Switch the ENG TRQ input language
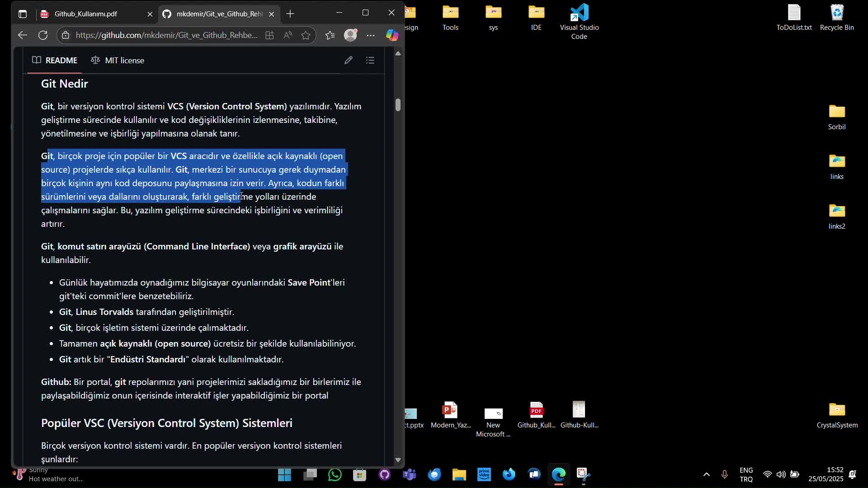The image size is (868, 488). pos(746,474)
